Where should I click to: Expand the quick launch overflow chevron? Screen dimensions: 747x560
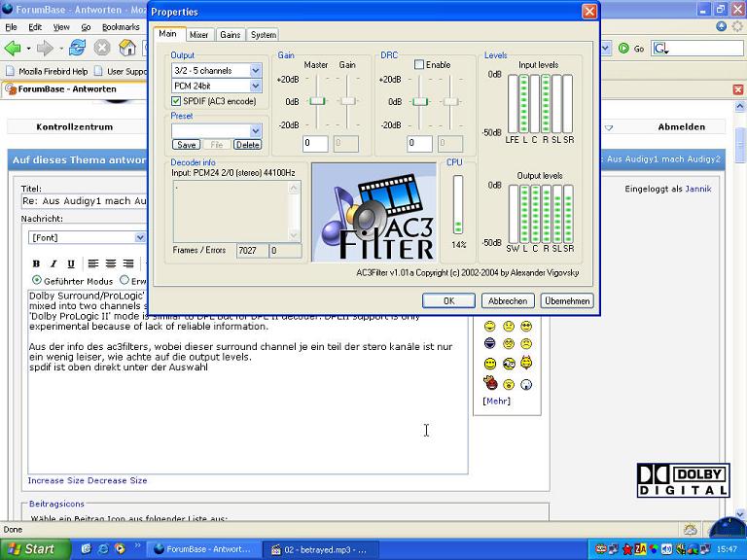point(138,545)
